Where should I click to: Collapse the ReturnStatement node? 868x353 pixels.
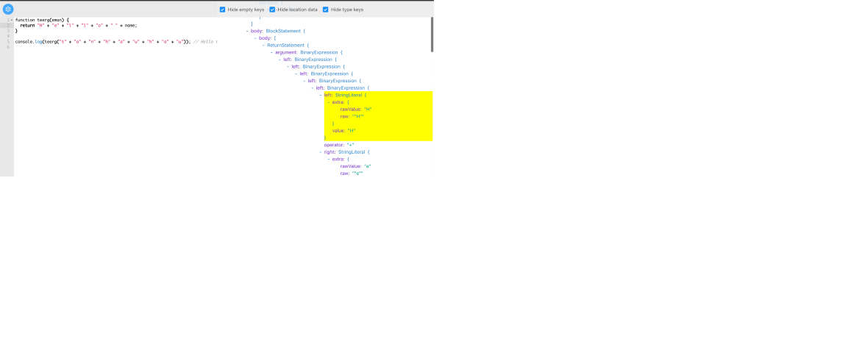coord(264,46)
